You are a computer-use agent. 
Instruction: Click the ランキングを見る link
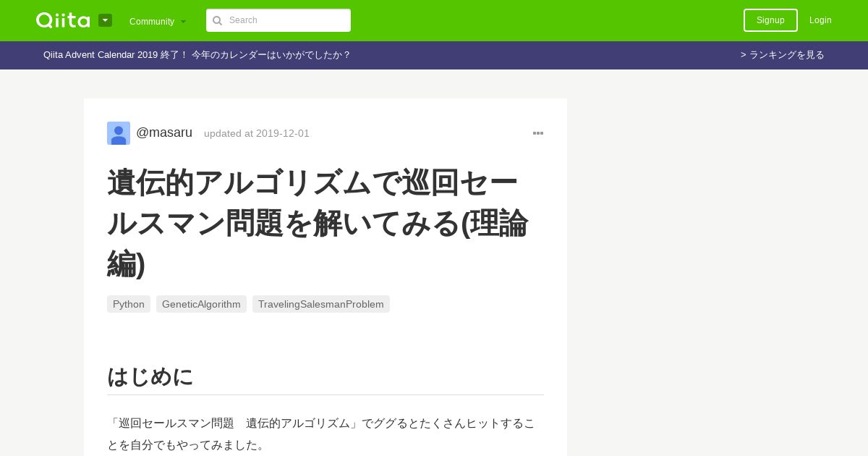783,55
